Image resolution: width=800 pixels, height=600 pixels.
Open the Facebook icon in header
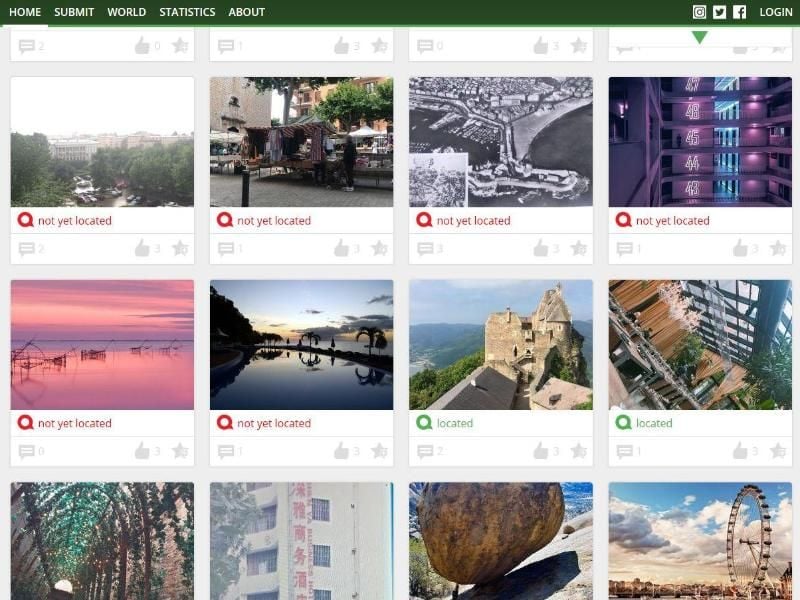(x=739, y=12)
